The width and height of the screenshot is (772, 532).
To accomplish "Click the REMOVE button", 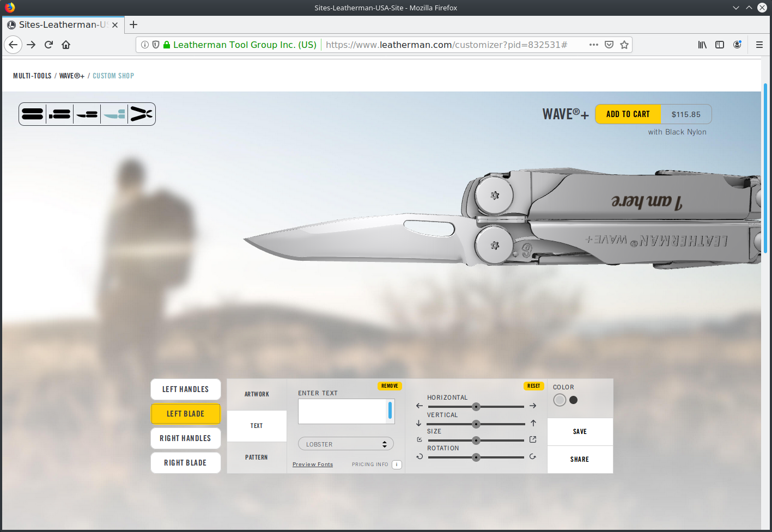I will point(390,386).
